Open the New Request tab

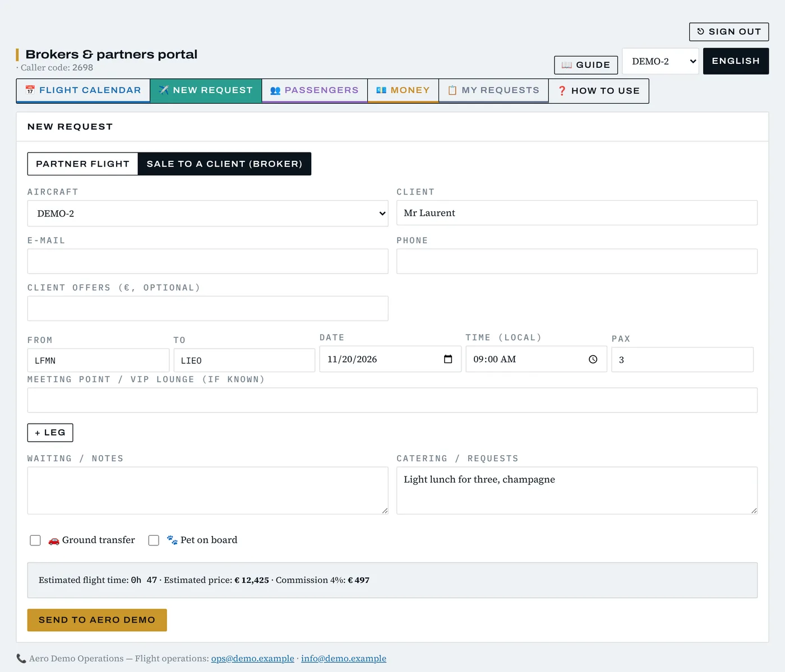(x=206, y=90)
